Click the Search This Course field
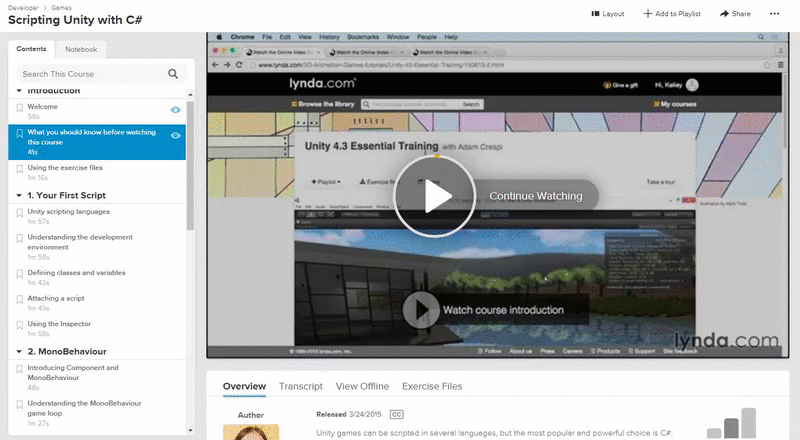 pyautogui.click(x=102, y=74)
